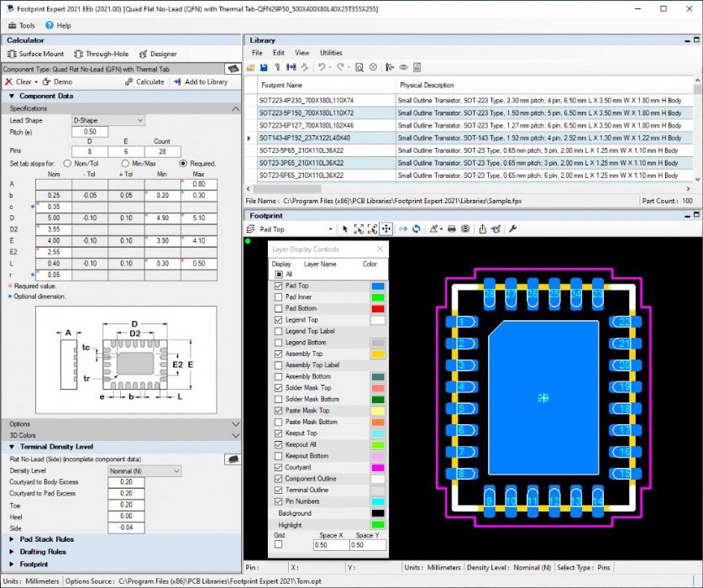Image resolution: width=703 pixels, height=588 pixels.
Task: Select the Min/Max tab stops radio
Action: click(127, 163)
